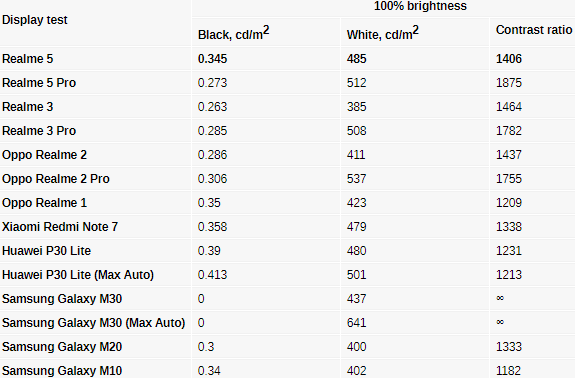Click the Samsung Galaxy M10 device name
The width and height of the screenshot is (575, 378).
tap(62, 371)
